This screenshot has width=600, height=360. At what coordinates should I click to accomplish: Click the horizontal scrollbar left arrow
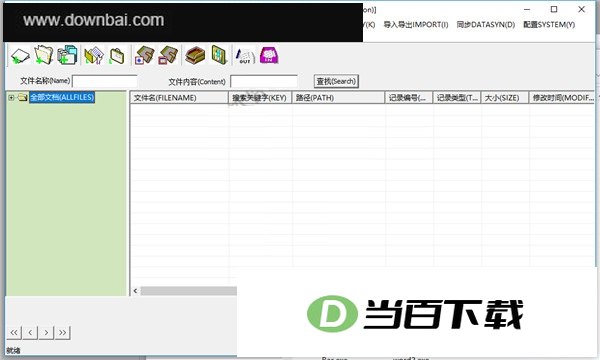[135, 291]
